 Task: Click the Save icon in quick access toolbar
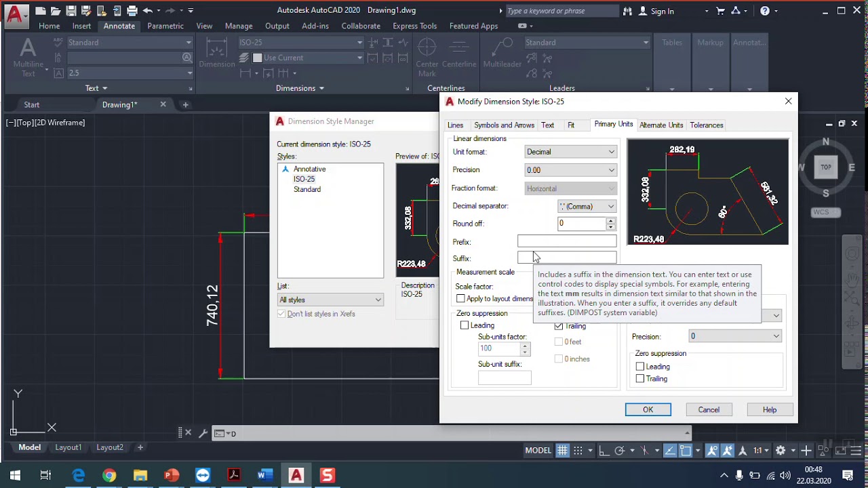coord(71,11)
